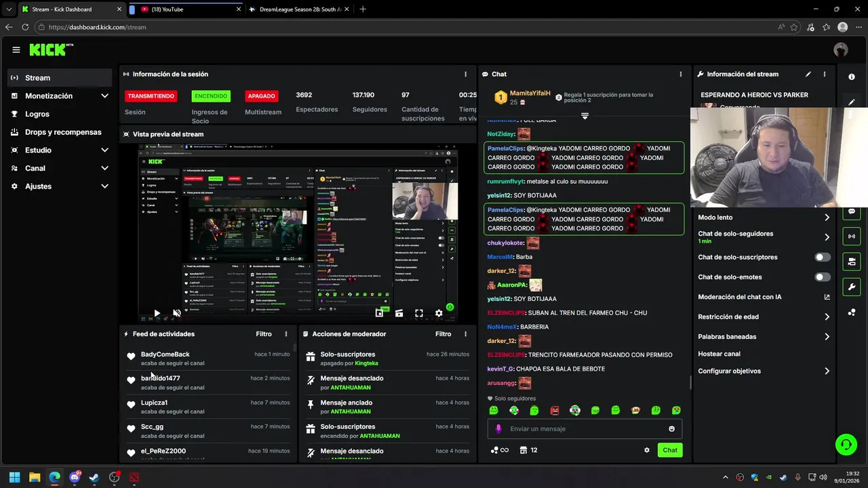
Task: Open the emoji picker in message box
Action: [x=672, y=428]
